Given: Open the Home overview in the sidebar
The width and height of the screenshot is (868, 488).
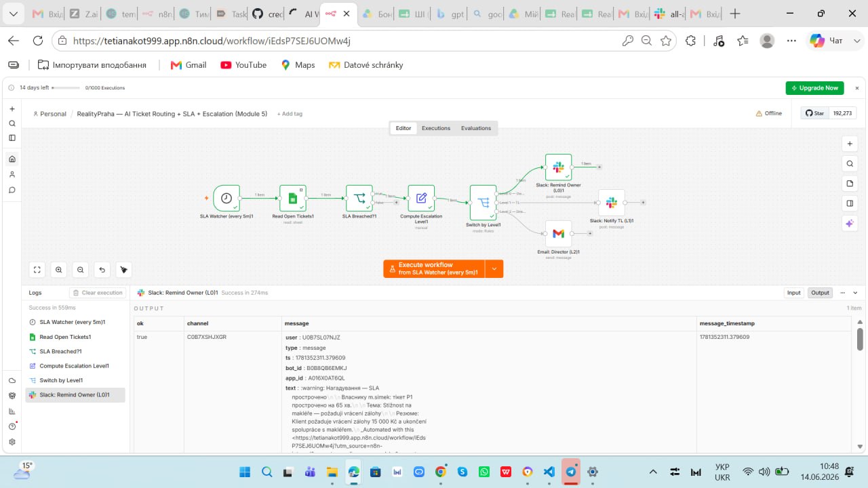Looking at the screenshot, I should 12,159.
